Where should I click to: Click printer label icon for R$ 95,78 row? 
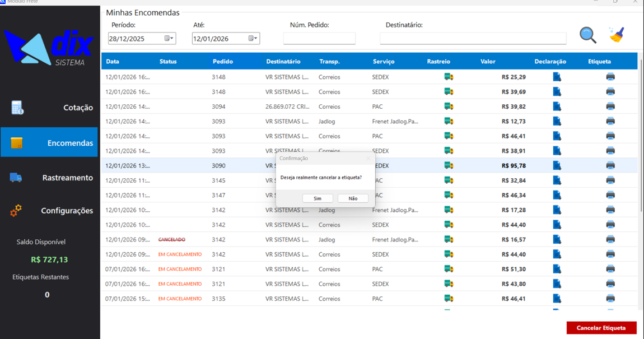[610, 166]
